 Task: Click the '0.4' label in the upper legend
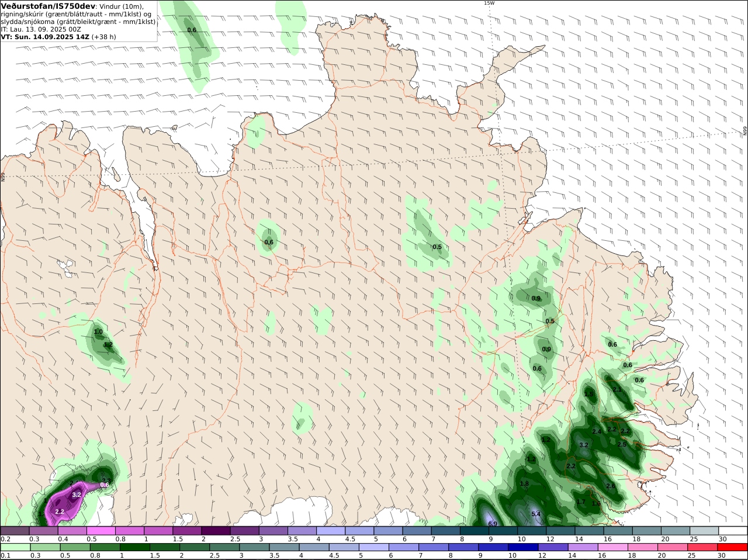click(x=63, y=539)
